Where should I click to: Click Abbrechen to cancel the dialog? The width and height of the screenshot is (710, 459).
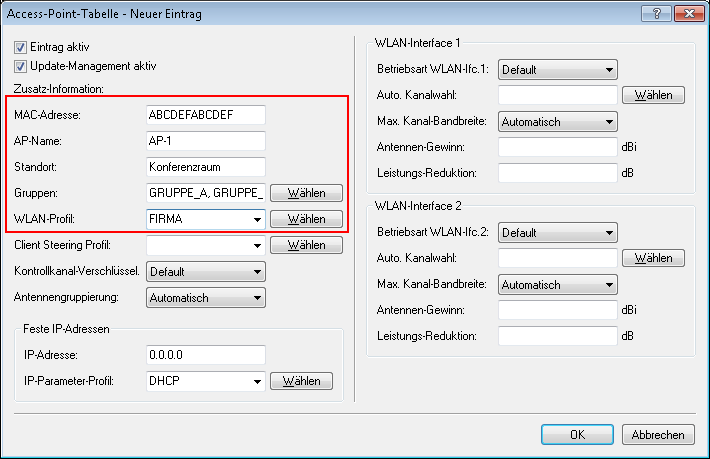tap(658, 435)
